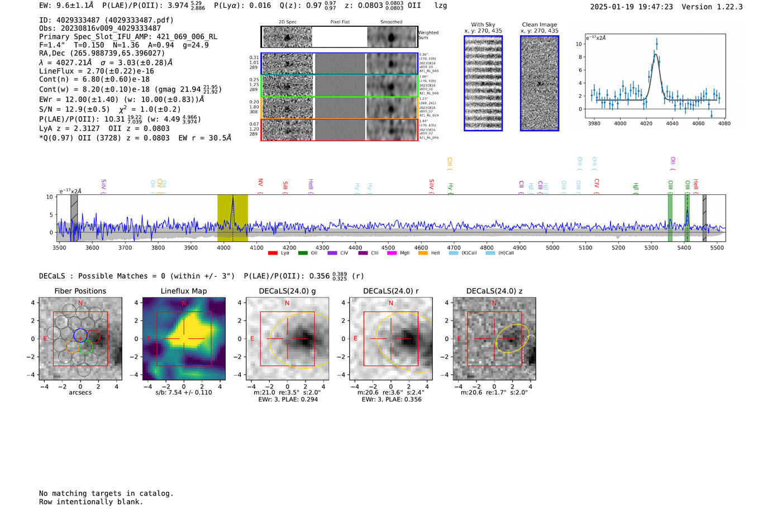Viewport: 782px width, 532px height.
Task: Click the EW: 9.6±1.1Å header value
Action: (66, 5)
